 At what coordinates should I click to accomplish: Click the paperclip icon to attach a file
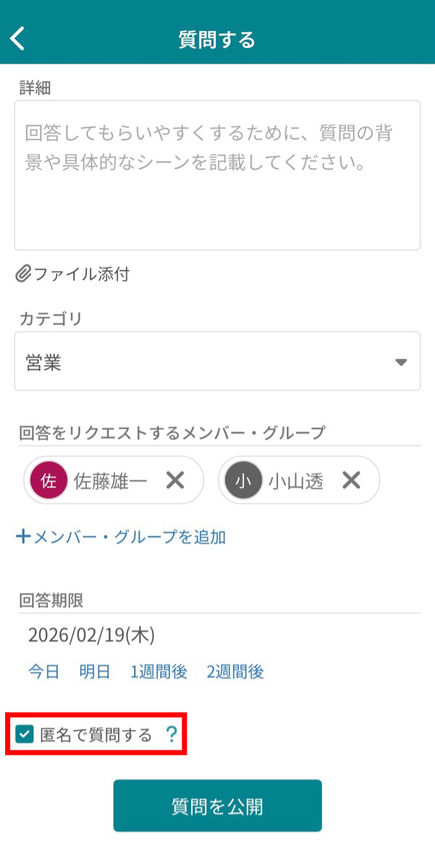[x=24, y=275]
